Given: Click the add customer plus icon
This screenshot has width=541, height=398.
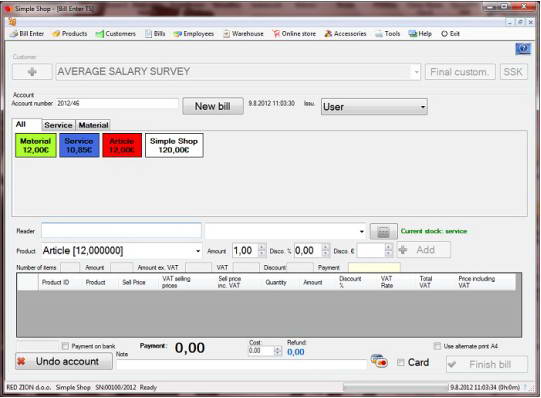Looking at the screenshot, I should point(32,72).
